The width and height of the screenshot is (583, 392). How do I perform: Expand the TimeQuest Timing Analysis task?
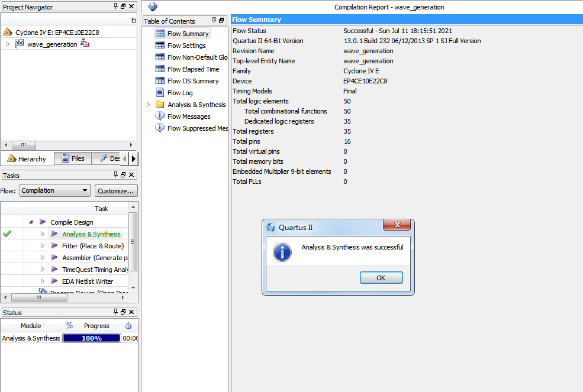click(43, 270)
